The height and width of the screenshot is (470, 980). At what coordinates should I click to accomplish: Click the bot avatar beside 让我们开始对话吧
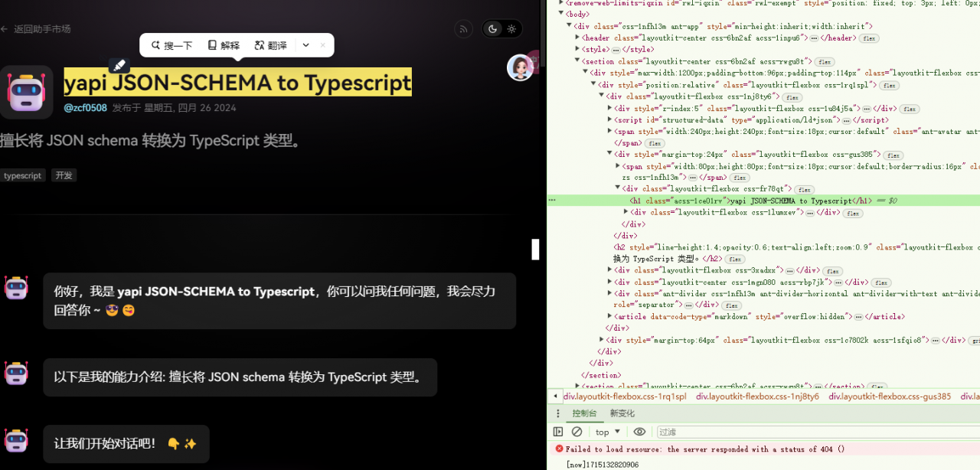(x=16, y=439)
